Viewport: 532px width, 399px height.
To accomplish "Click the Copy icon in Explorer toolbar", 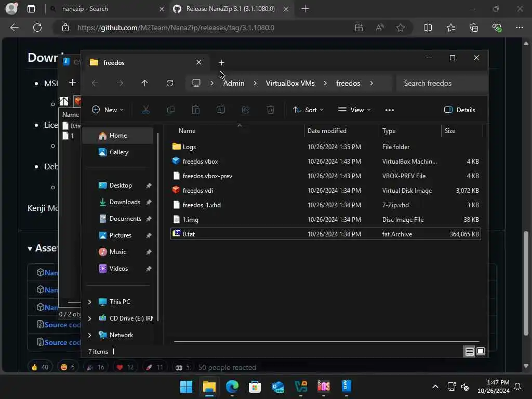I will [x=170, y=110].
